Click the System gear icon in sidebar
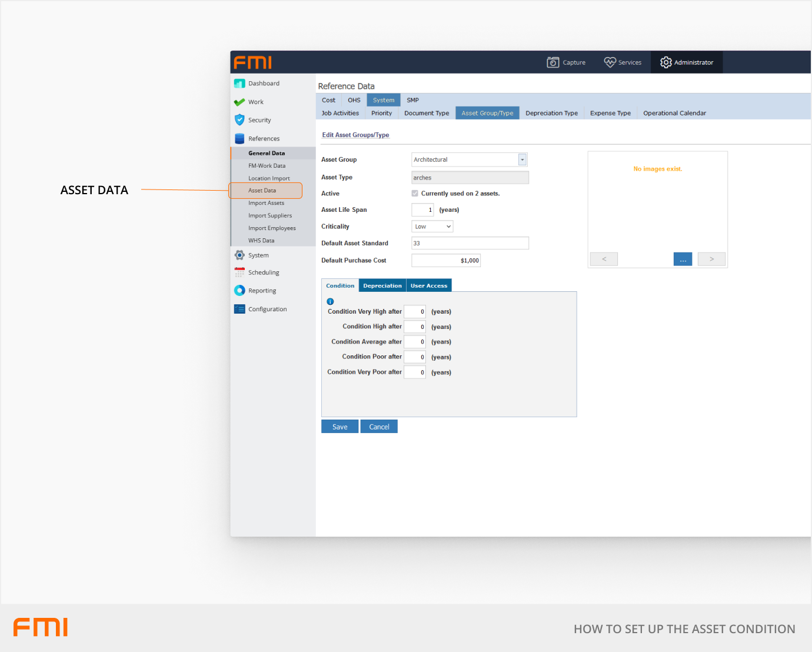This screenshot has width=812, height=652. [x=239, y=255]
